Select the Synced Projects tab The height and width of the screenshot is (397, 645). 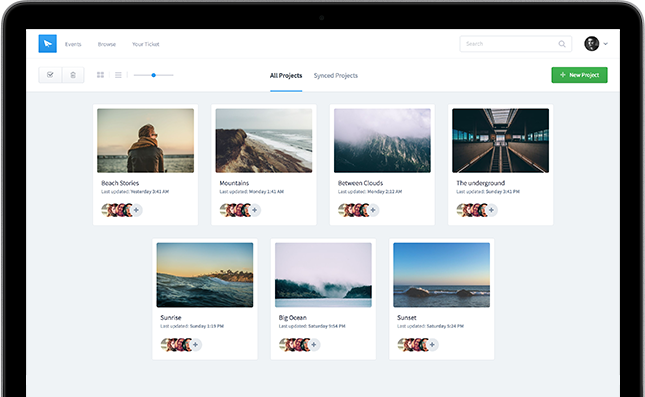pos(336,76)
